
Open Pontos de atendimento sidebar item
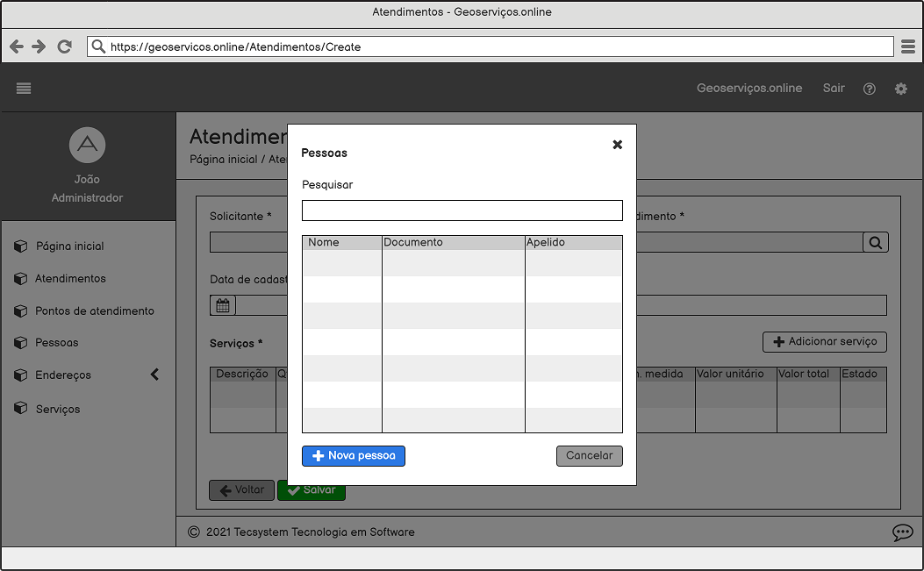[x=94, y=311]
